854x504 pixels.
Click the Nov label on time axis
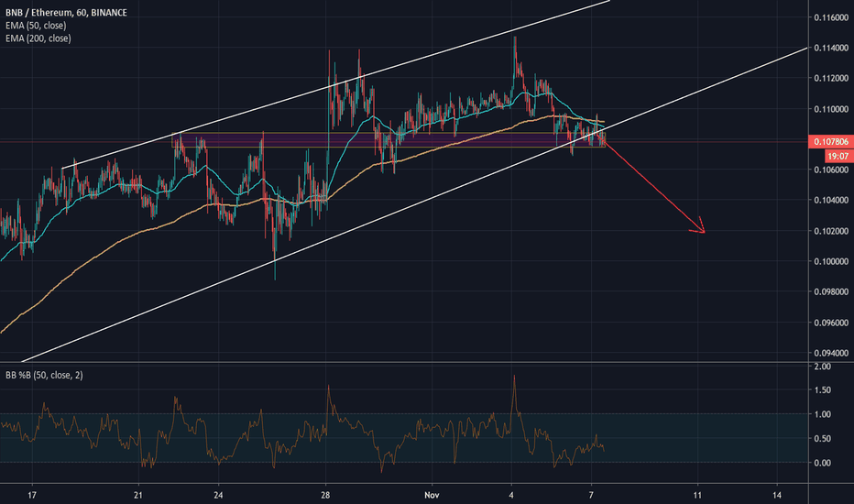pyautogui.click(x=432, y=495)
